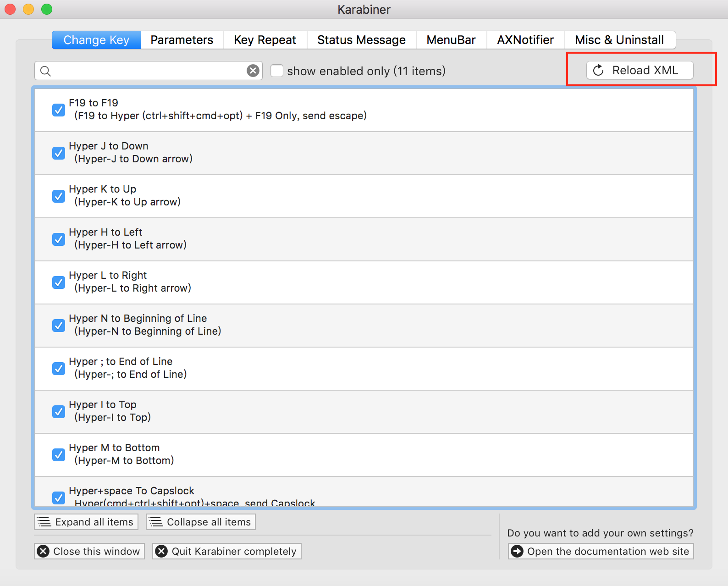
Task: Uncheck Hyper M to Bottom checkbox
Action: pos(59,455)
